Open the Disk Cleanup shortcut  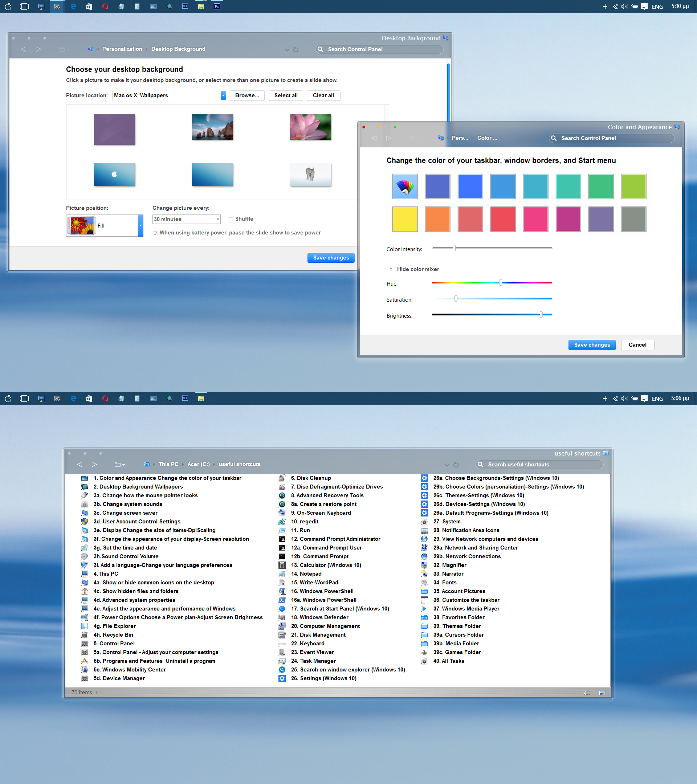tap(311, 478)
